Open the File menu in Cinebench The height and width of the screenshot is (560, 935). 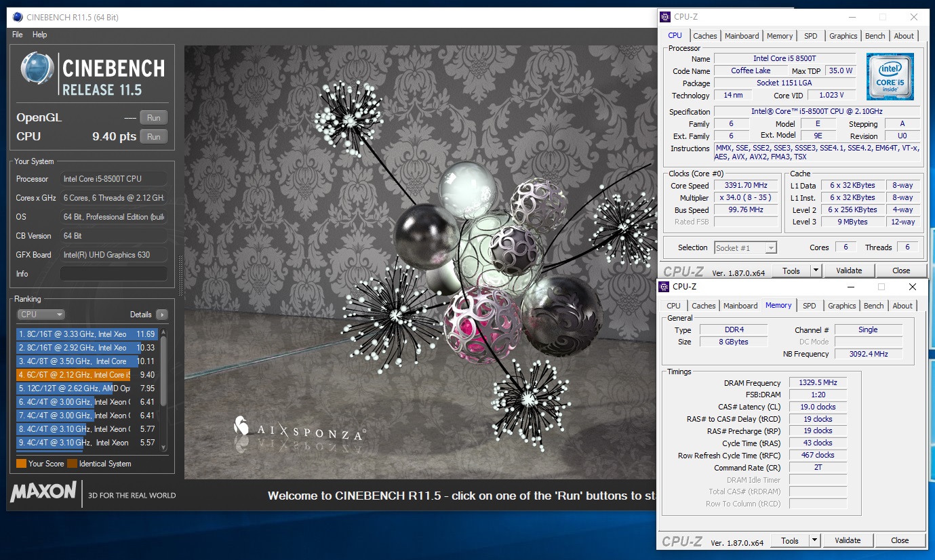point(17,35)
